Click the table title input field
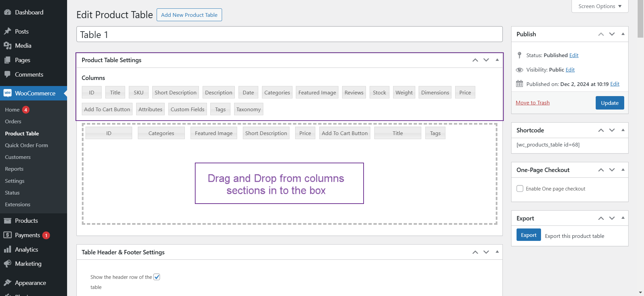644x296 pixels. click(x=289, y=34)
